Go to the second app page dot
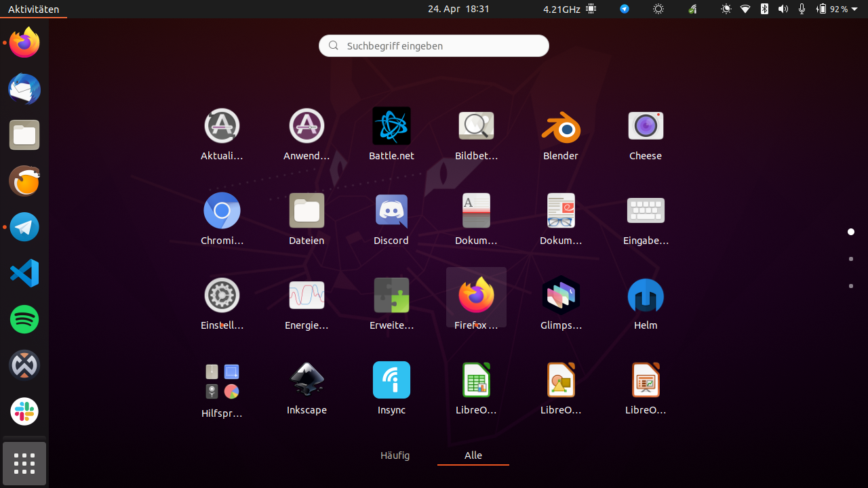 (x=851, y=259)
